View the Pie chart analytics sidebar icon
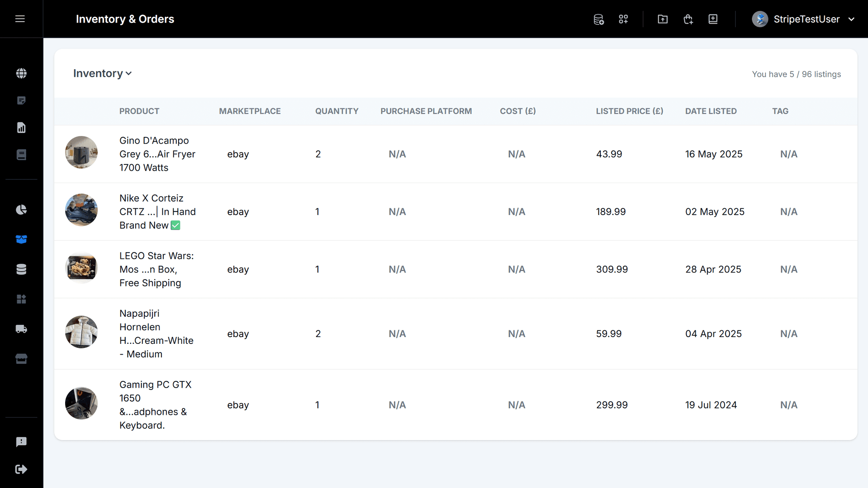The width and height of the screenshot is (868, 488). click(21, 210)
